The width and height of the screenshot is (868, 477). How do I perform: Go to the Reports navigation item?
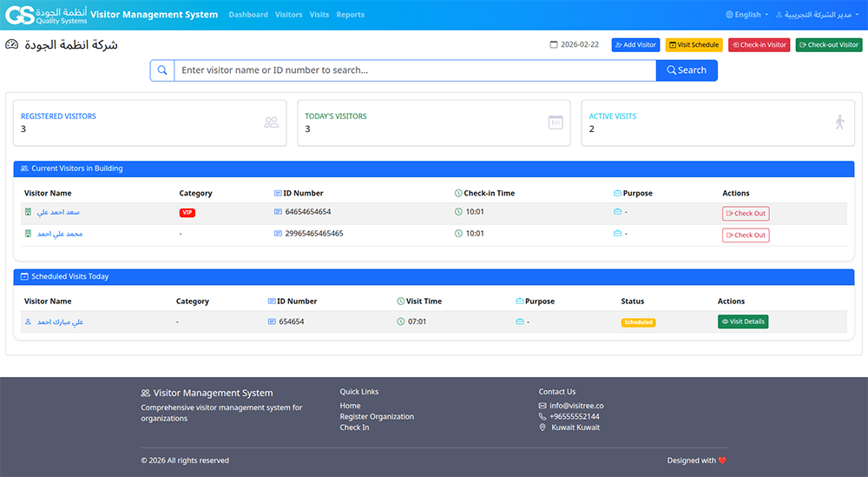[x=350, y=15]
